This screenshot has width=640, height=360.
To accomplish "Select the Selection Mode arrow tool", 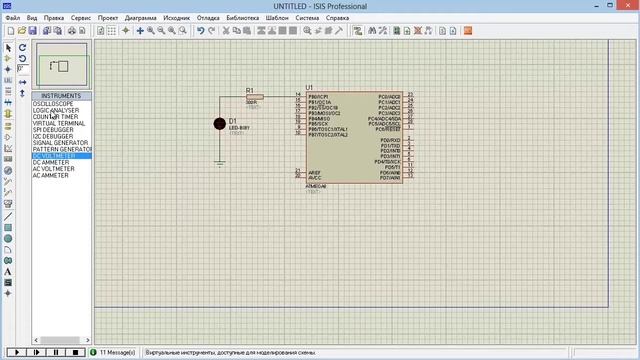I will 8,48.
